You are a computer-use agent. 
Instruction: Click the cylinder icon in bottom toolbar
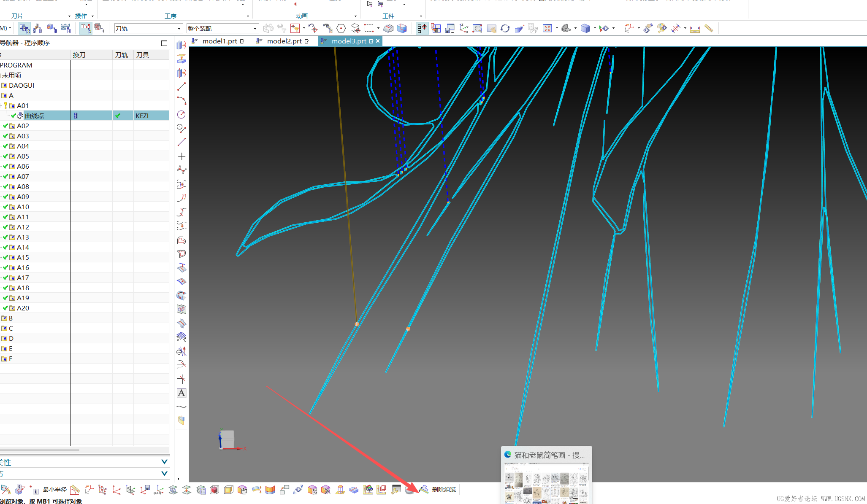pos(340,490)
